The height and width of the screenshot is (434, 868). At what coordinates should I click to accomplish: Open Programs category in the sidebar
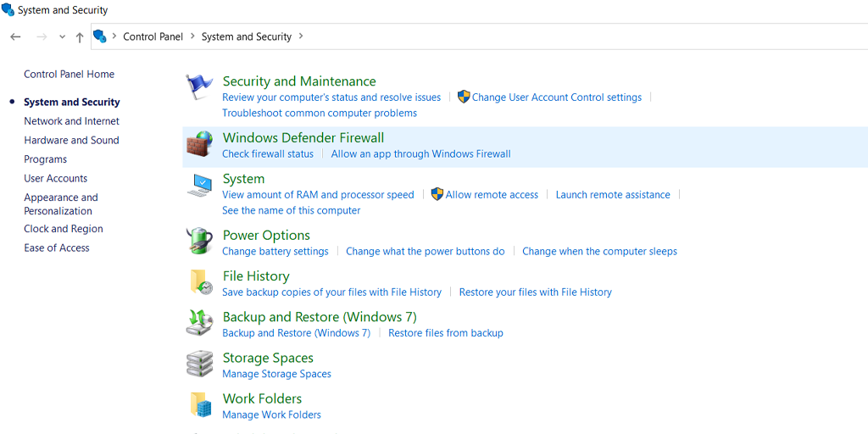46,159
